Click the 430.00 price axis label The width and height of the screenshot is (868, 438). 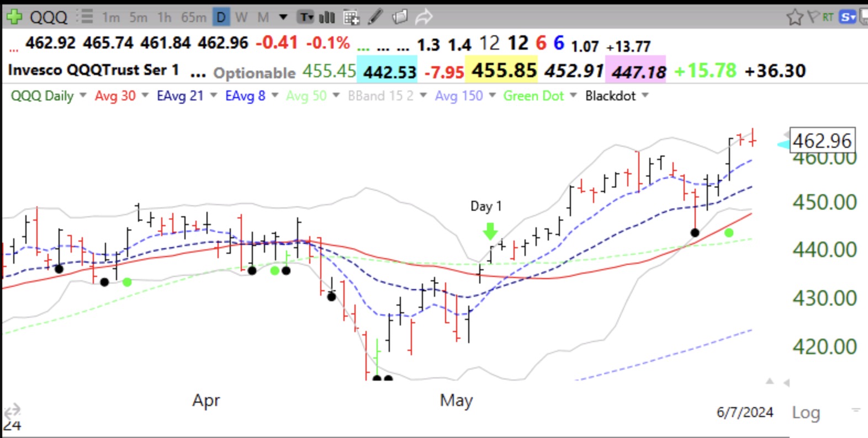coord(824,298)
